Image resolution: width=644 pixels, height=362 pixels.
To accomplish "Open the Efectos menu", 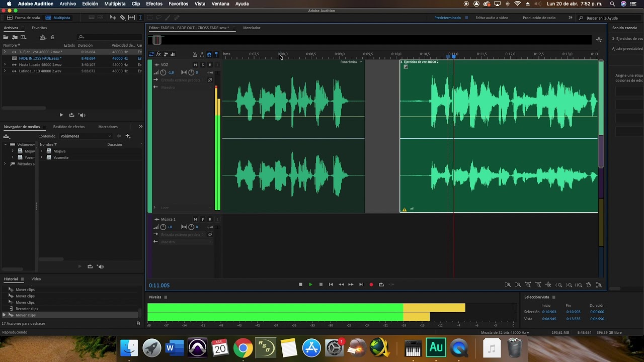I will [154, 4].
